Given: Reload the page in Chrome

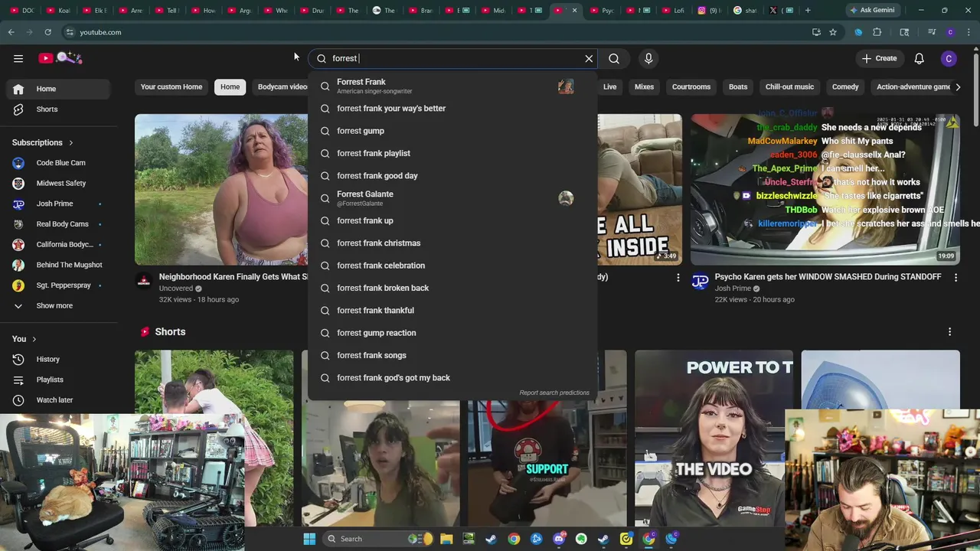Looking at the screenshot, I should [47, 32].
